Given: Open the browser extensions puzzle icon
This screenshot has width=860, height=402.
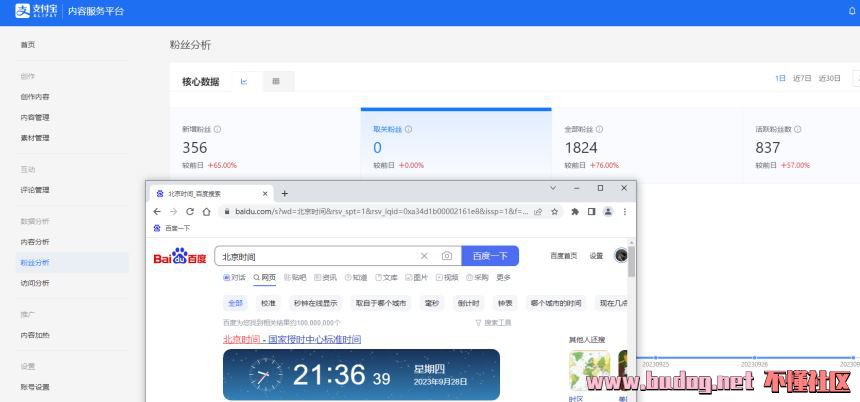Looking at the screenshot, I should tap(575, 212).
